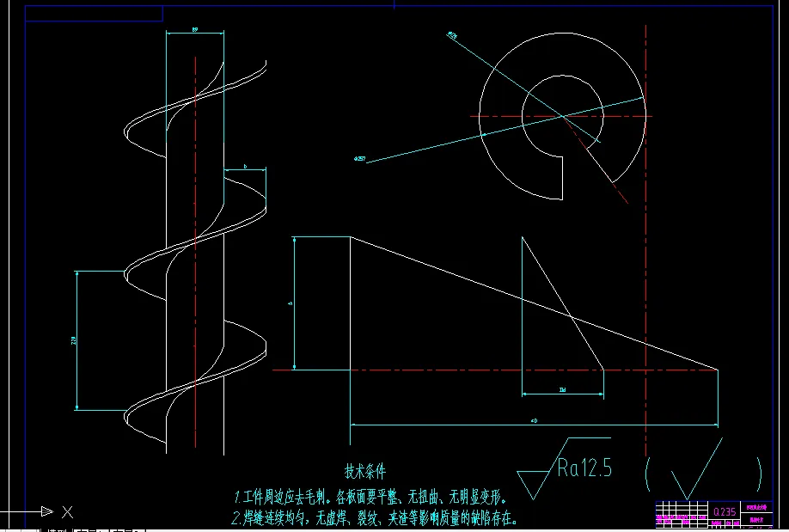Viewport: 789px width, 532px height.
Task: Click the X axis label of the UCS icon
Action: (x=67, y=512)
